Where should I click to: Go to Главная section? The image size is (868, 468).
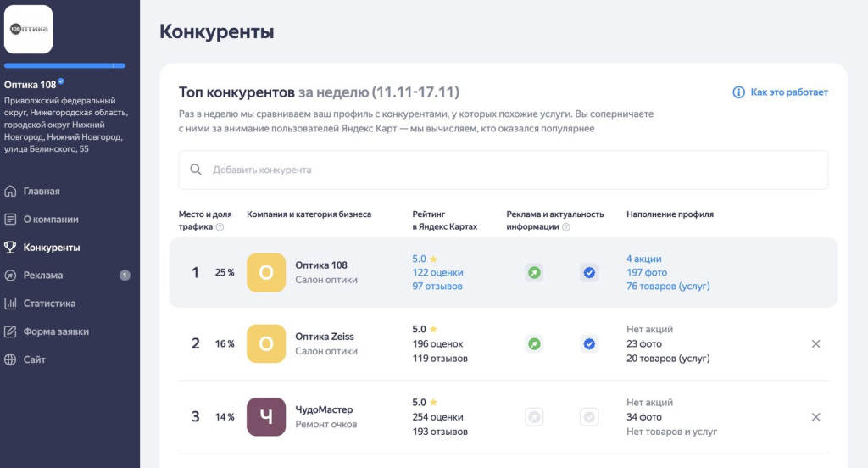coord(42,191)
